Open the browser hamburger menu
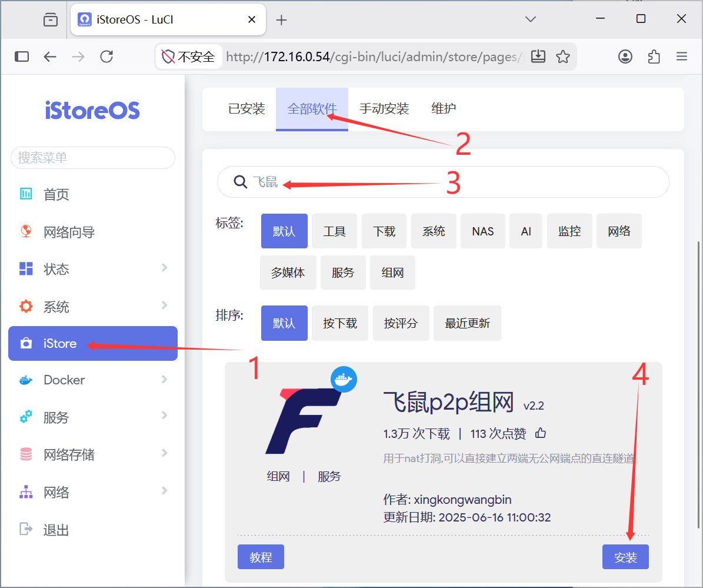The height and width of the screenshot is (588, 703). pyautogui.click(x=681, y=57)
